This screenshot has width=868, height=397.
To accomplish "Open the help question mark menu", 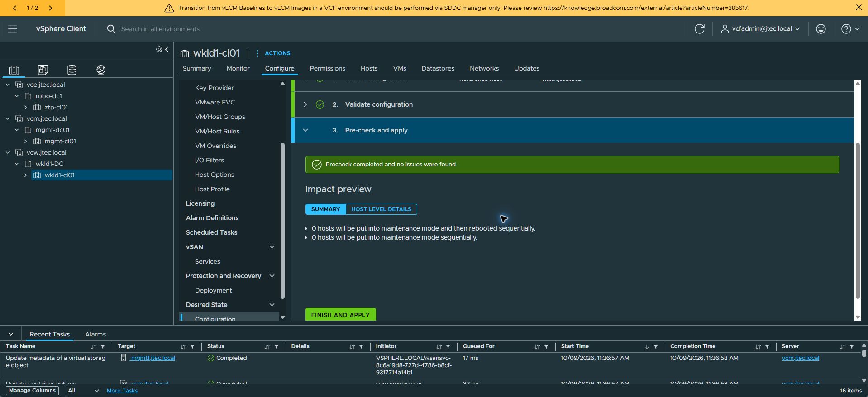I will pos(850,29).
